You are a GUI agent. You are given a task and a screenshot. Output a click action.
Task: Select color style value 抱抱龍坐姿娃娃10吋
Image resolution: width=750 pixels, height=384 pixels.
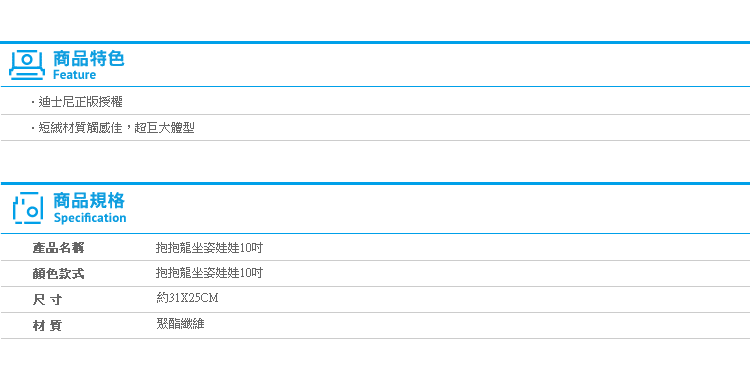click(210, 274)
